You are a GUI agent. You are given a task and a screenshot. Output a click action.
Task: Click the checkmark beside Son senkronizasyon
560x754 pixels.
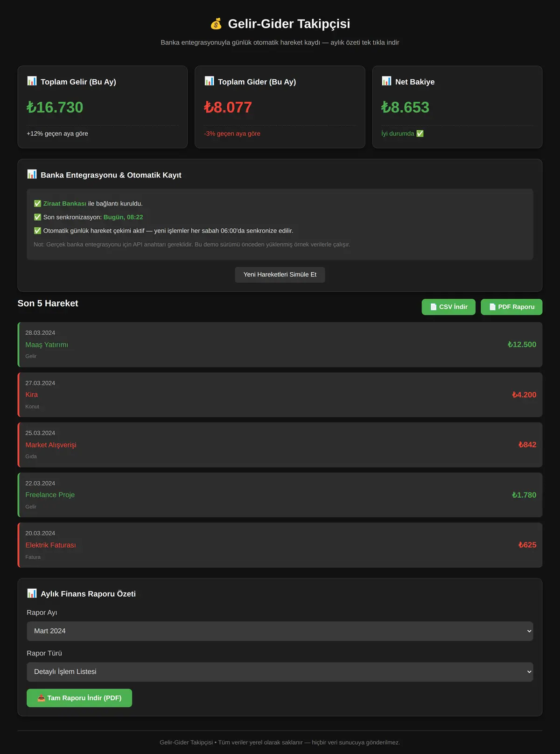pos(37,217)
